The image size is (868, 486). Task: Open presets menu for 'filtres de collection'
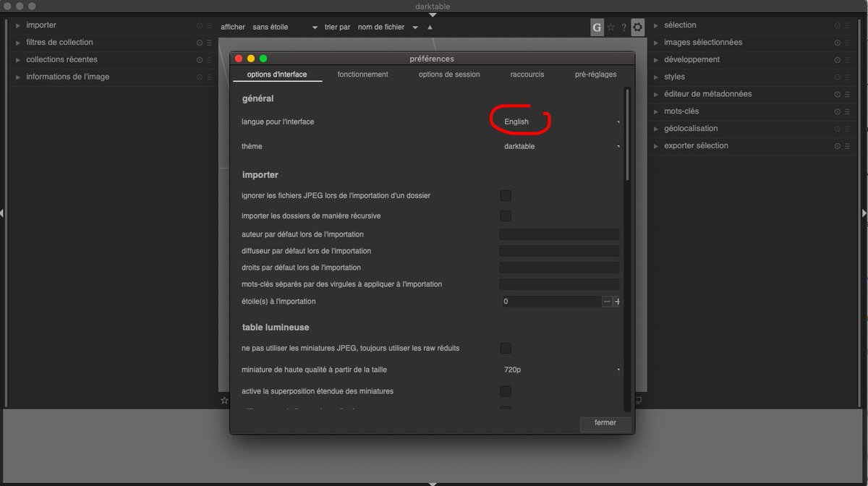pyautogui.click(x=209, y=43)
